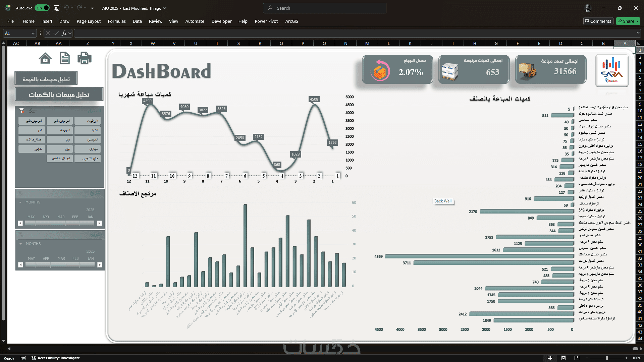Open the Share button dropdown
644x362 pixels.
tap(637, 21)
